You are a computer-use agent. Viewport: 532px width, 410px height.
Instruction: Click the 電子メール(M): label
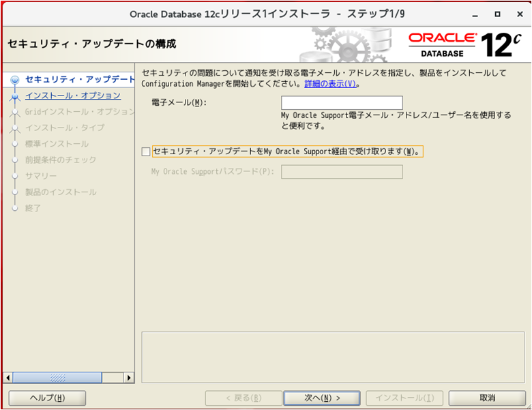click(179, 102)
